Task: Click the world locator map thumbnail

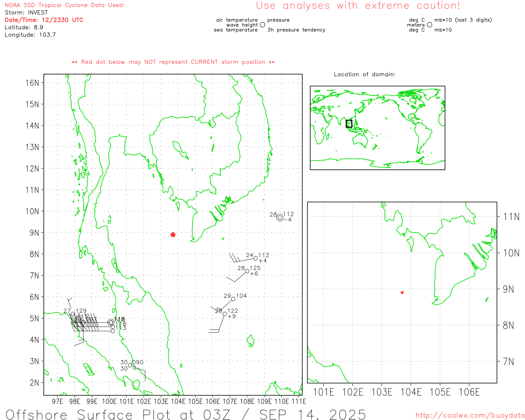Action: tap(377, 128)
